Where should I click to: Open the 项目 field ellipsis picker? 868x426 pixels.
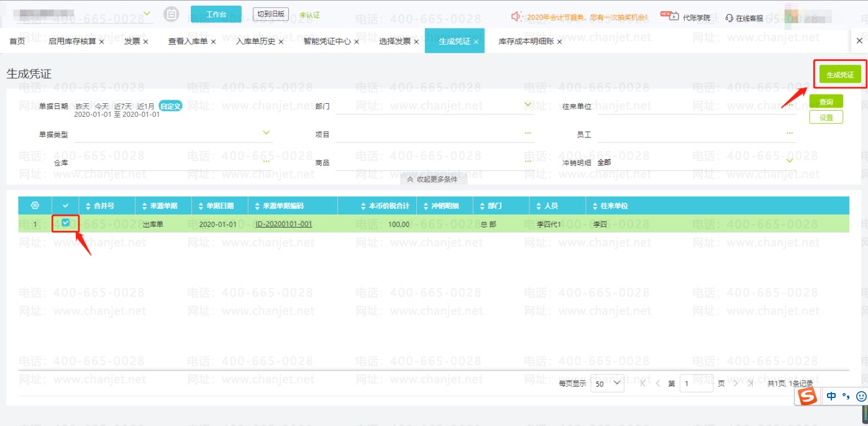coord(528,133)
